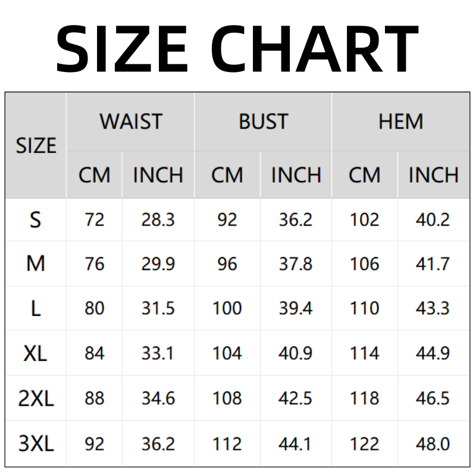The width and height of the screenshot is (476, 476).
Task: Select bust inch value 37.8
Action: [x=296, y=264]
